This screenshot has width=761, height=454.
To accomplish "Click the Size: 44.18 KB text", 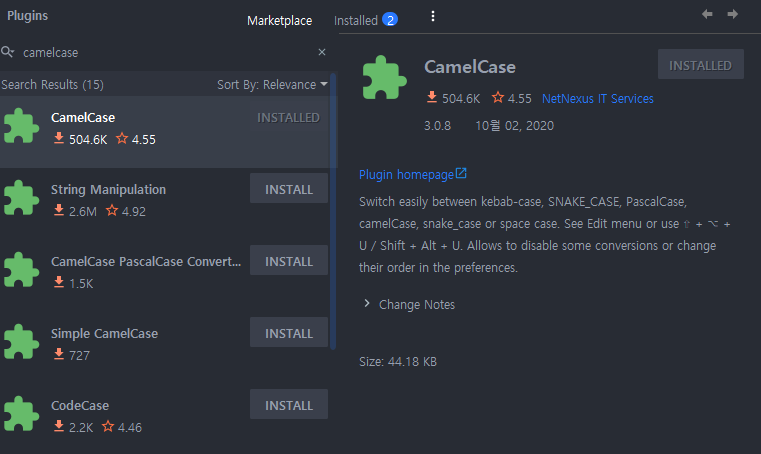I will (398, 362).
